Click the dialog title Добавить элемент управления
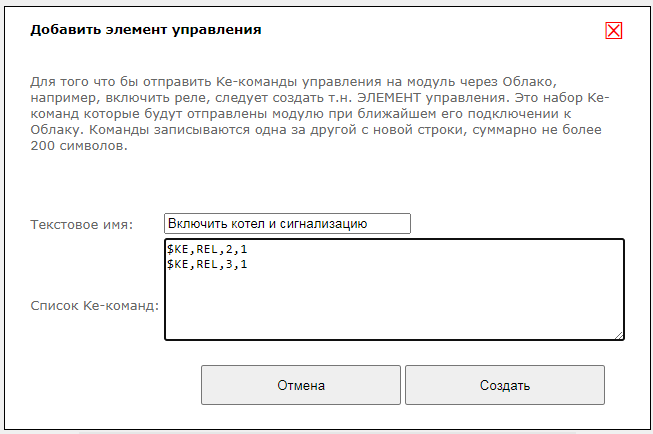 [146, 30]
